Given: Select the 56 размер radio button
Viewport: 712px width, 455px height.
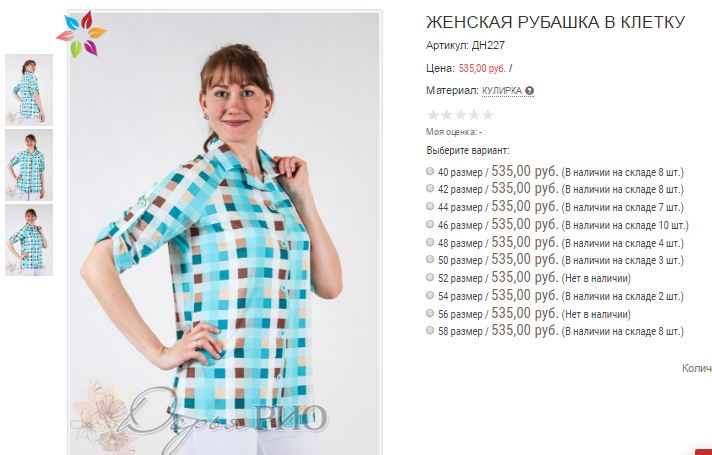Looking at the screenshot, I should click(x=430, y=313).
